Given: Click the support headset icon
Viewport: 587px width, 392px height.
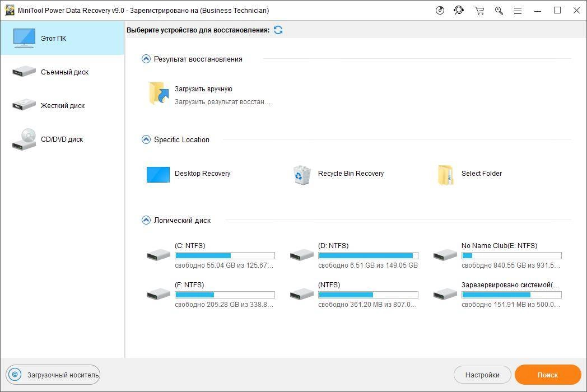Looking at the screenshot, I should point(459,11).
